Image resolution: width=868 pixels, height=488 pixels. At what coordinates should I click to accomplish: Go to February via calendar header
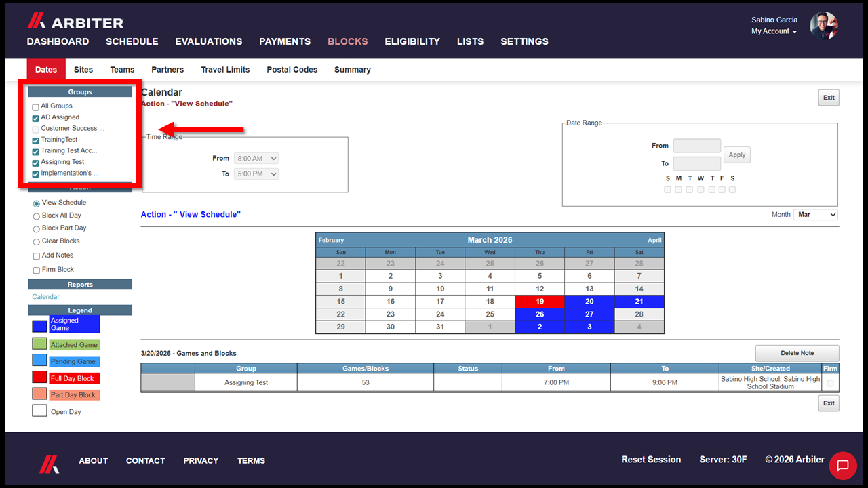331,240
